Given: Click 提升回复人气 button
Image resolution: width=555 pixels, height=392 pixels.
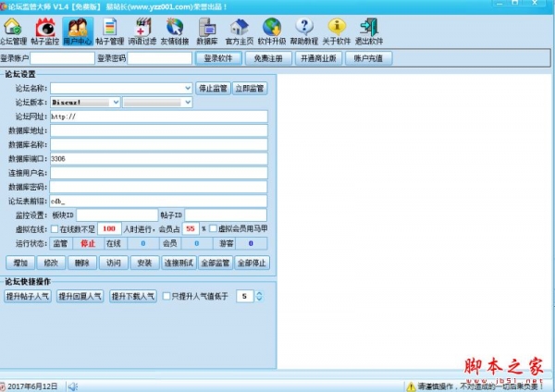Looking at the screenshot, I should 80,296.
